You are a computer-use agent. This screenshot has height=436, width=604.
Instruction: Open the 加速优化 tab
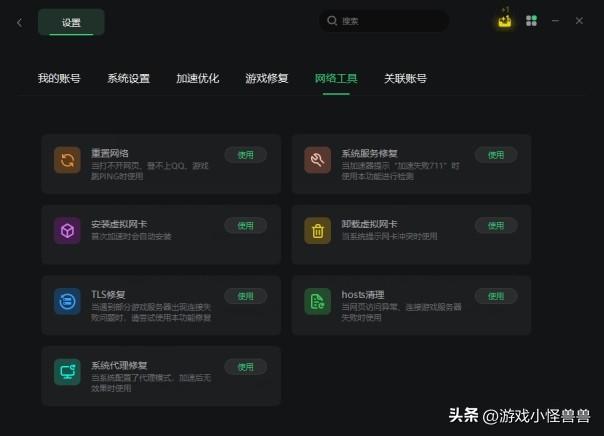click(x=198, y=79)
